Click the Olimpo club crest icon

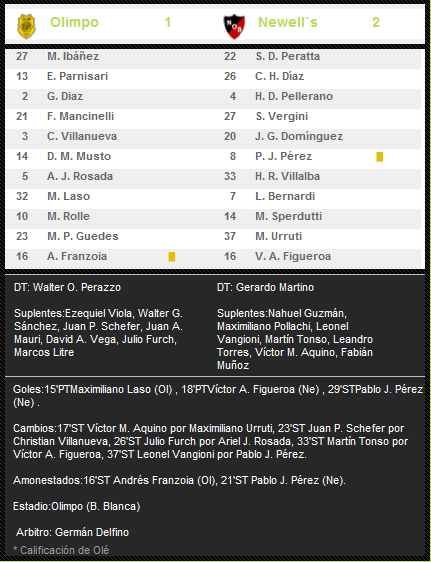point(27,26)
